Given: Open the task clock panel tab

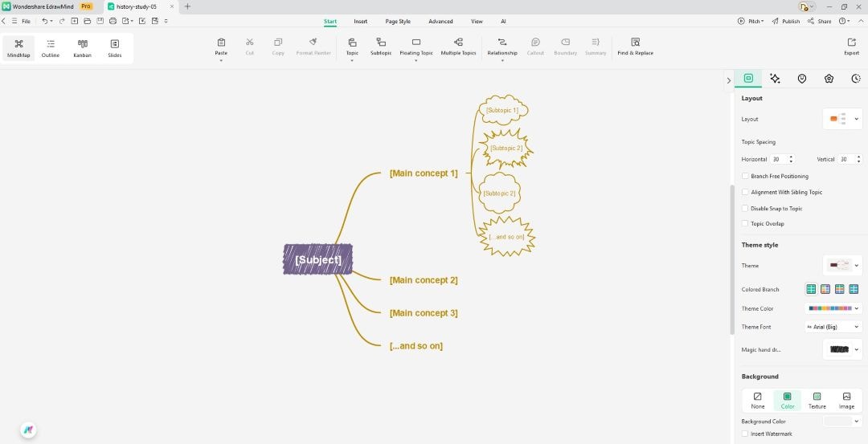Looking at the screenshot, I should coord(856,79).
